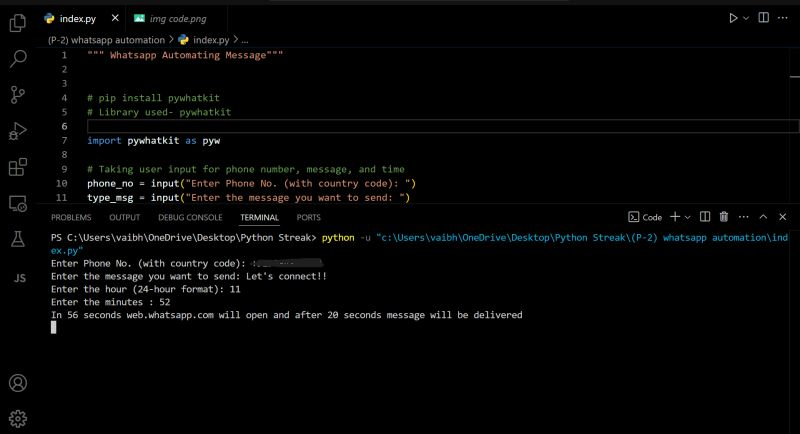Image resolution: width=800 pixels, height=434 pixels.
Task: Select the Code terminal profile
Action: coord(645,217)
